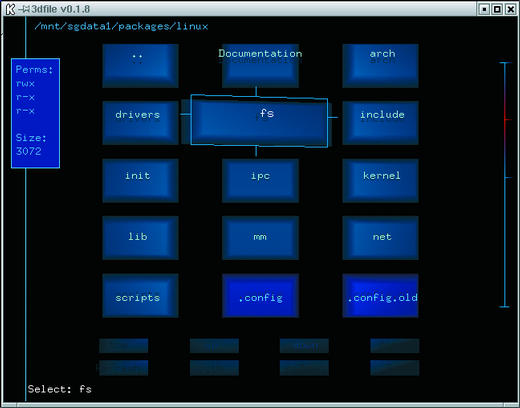Click the red marker on the vertical scrollbar
Viewport: 520px width, 408px height.
[x=506, y=119]
